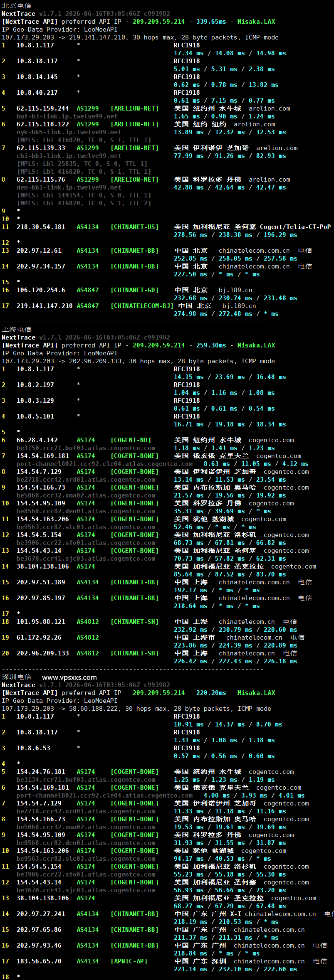Click the 上海电信 section heading
Viewport: 334px width, 980px height.
(x=17, y=329)
